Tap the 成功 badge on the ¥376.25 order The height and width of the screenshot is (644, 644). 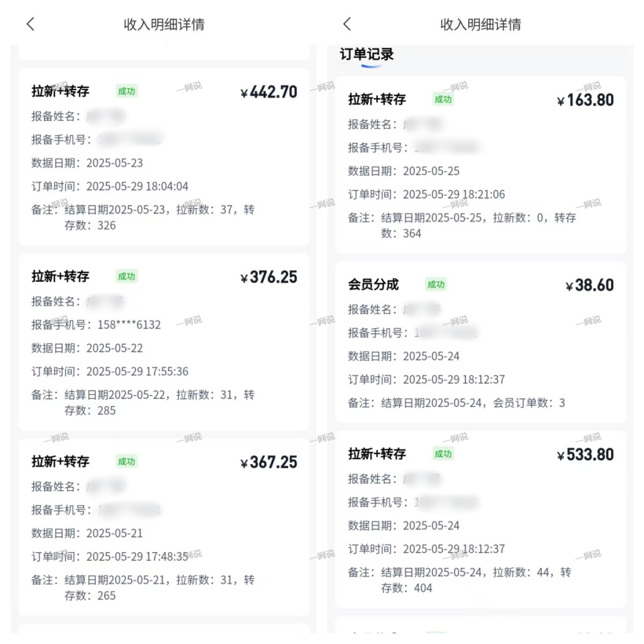point(126,277)
